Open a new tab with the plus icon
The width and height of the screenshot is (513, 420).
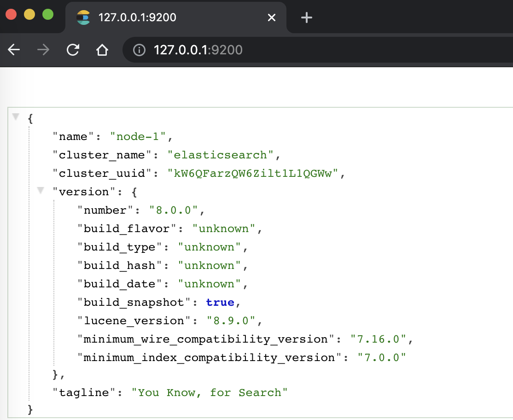[306, 17]
